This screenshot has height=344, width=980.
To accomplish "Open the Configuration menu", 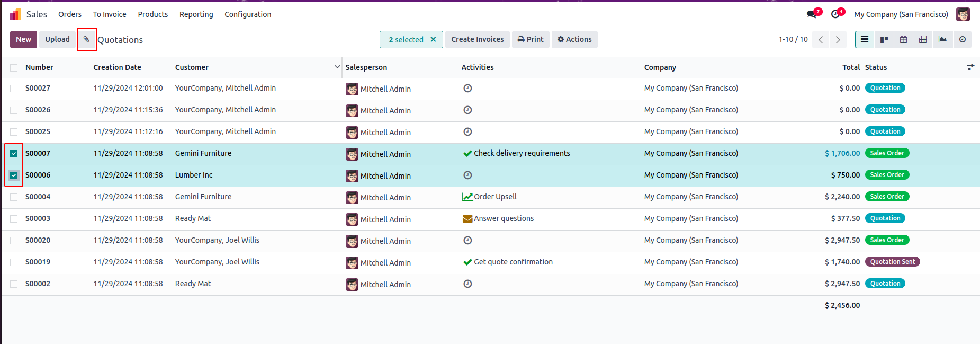I will 248,14.
